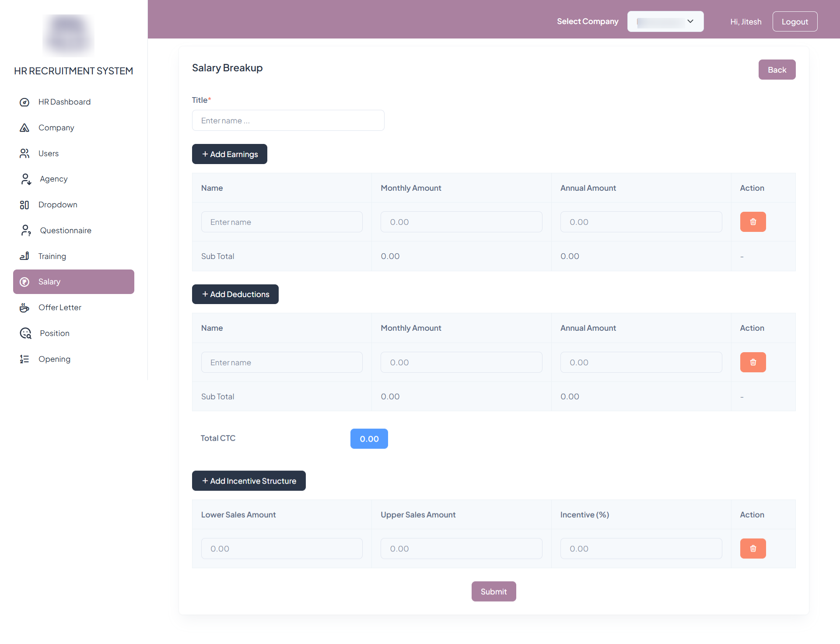Click the Hi, Jitesh greeting text
The width and height of the screenshot is (840, 644).
(x=746, y=22)
